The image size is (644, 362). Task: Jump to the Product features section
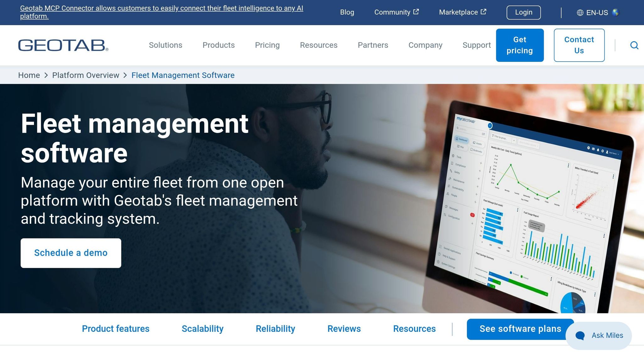[x=116, y=329]
